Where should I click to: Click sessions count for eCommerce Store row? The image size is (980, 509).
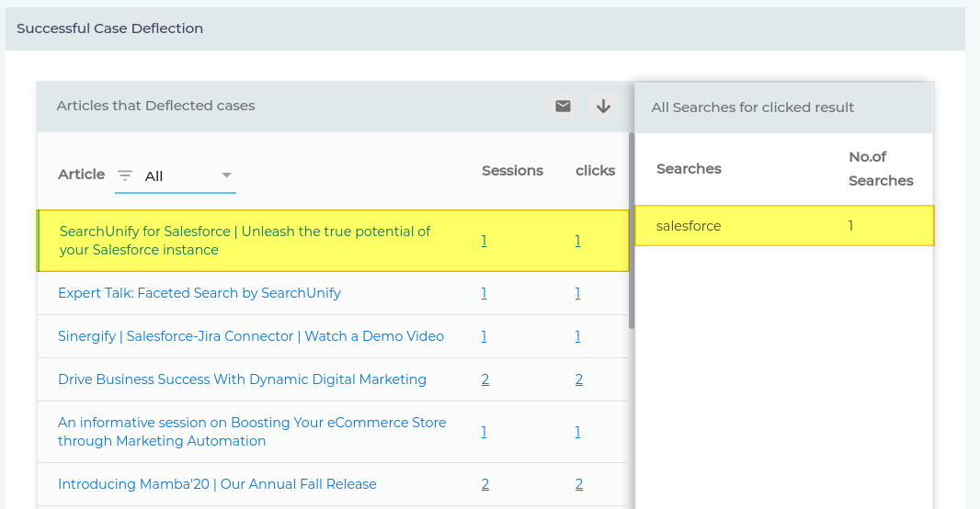click(484, 432)
